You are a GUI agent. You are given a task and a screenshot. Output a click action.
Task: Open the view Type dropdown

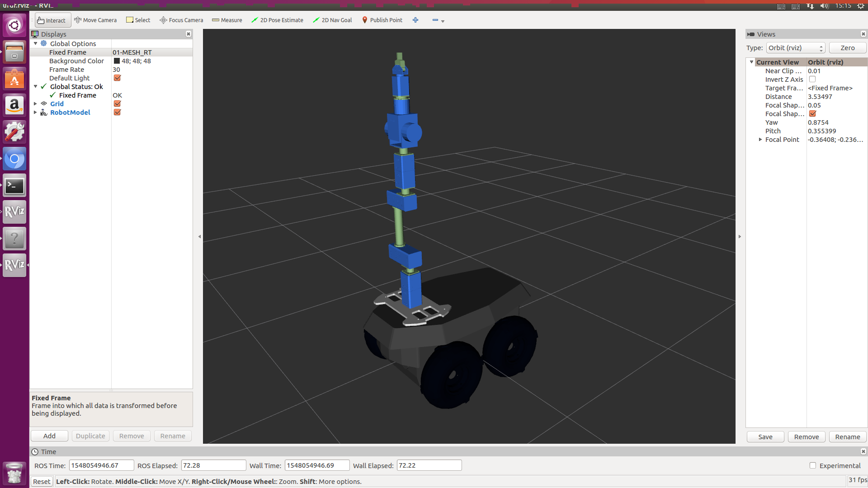pos(796,48)
